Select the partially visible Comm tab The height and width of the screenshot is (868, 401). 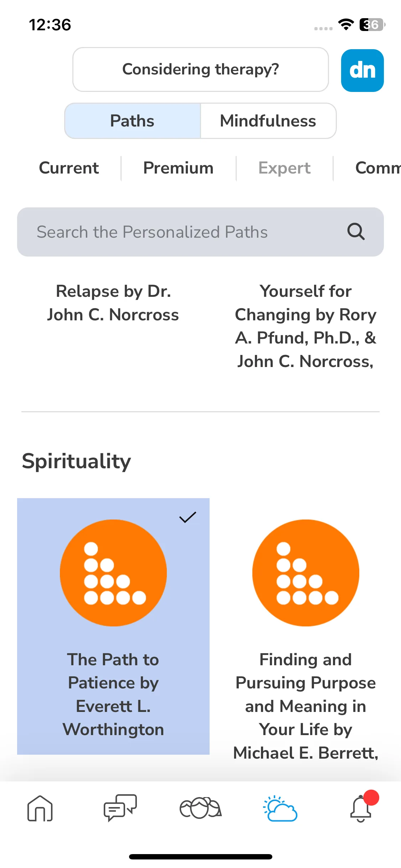coord(378,168)
